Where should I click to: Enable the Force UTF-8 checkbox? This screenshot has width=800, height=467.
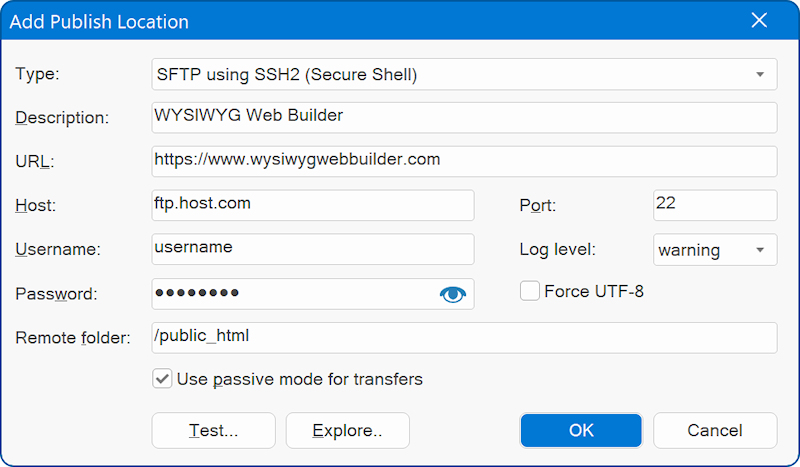tap(530, 292)
